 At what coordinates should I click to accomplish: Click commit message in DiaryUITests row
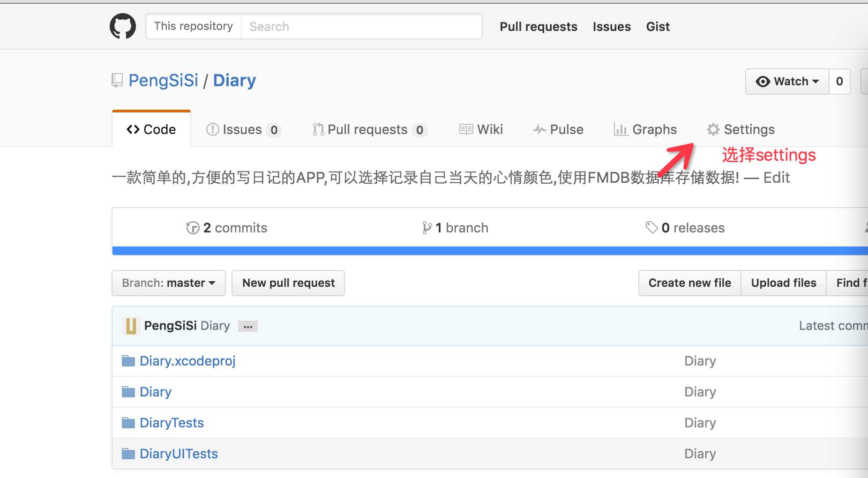pyautogui.click(x=700, y=454)
